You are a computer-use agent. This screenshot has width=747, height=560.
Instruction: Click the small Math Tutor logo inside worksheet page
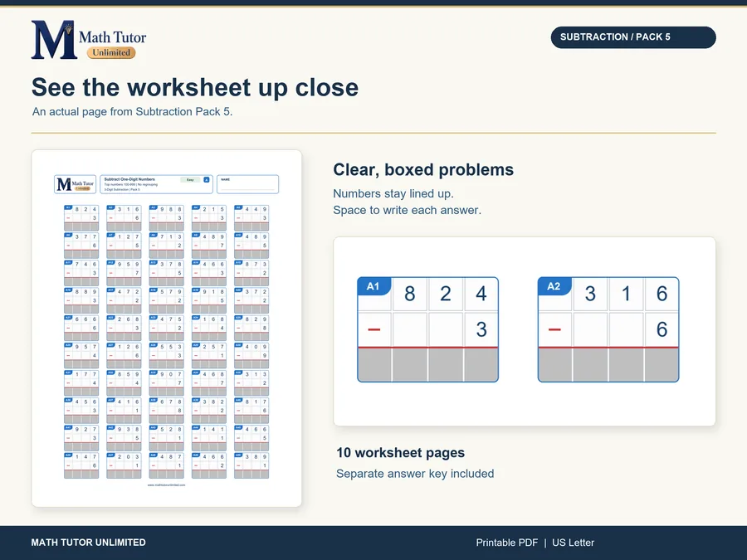[x=76, y=184]
